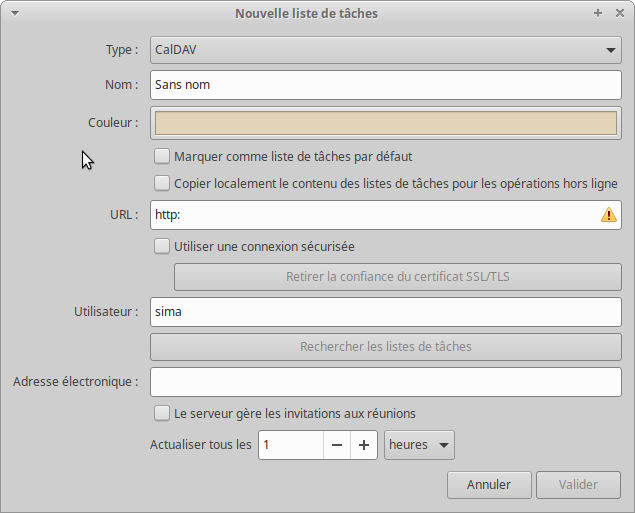Open the Couleur color picker swatch
Screen dimensions: 635x513
pyautogui.click(x=385, y=123)
